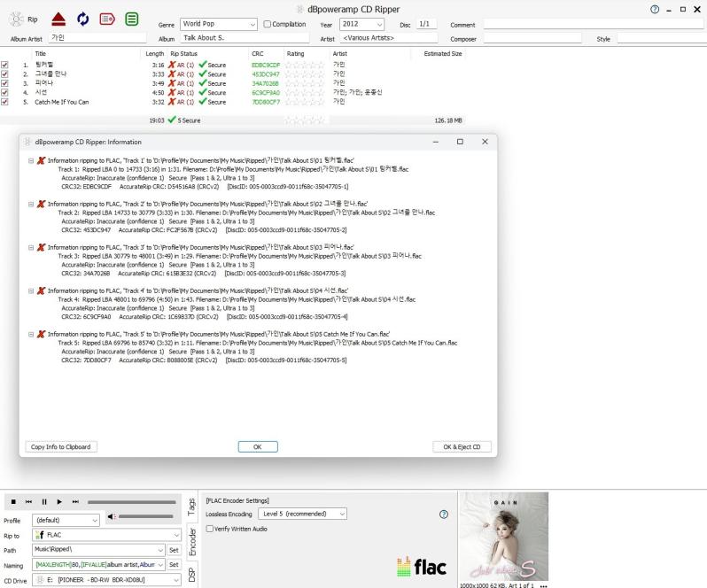The image size is (707, 588).
Task: Open the help question mark in title bar
Action: (655, 9)
